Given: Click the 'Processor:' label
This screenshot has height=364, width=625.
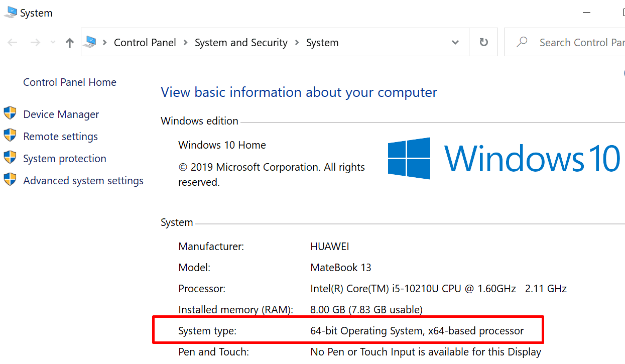Looking at the screenshot, I should tap(202, 289).
